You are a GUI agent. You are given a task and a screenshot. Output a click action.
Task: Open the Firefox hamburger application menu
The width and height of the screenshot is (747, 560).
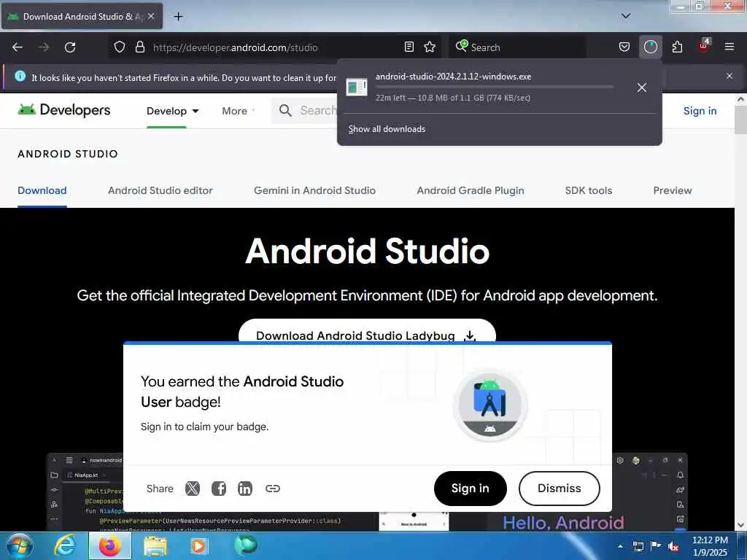pos(729,47)
